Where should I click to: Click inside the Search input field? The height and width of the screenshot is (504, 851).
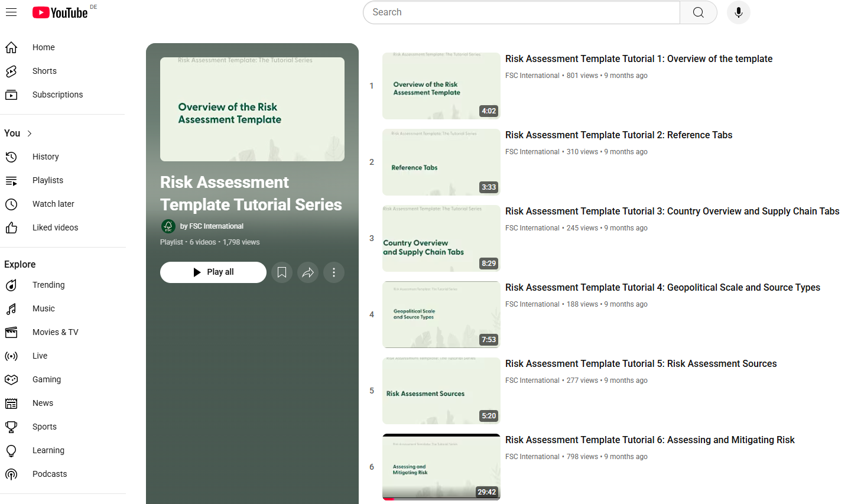click(x=521, y=12)
